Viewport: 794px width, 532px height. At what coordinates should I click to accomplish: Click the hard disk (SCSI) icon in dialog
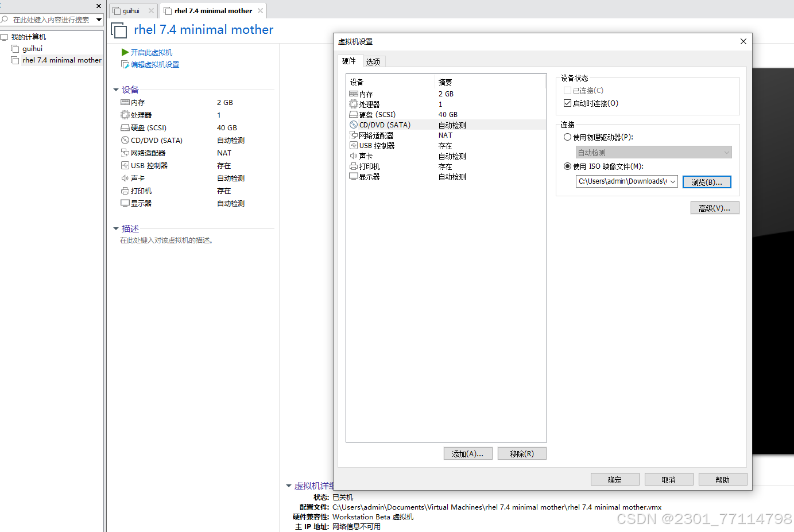click(354, 114)
